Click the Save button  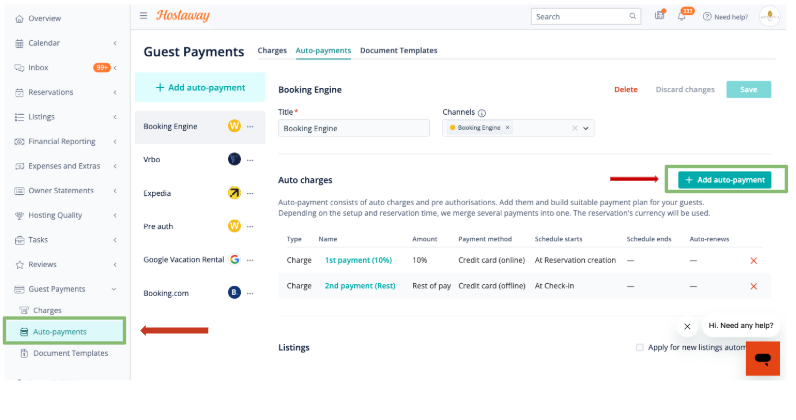(x=749, y=89)
